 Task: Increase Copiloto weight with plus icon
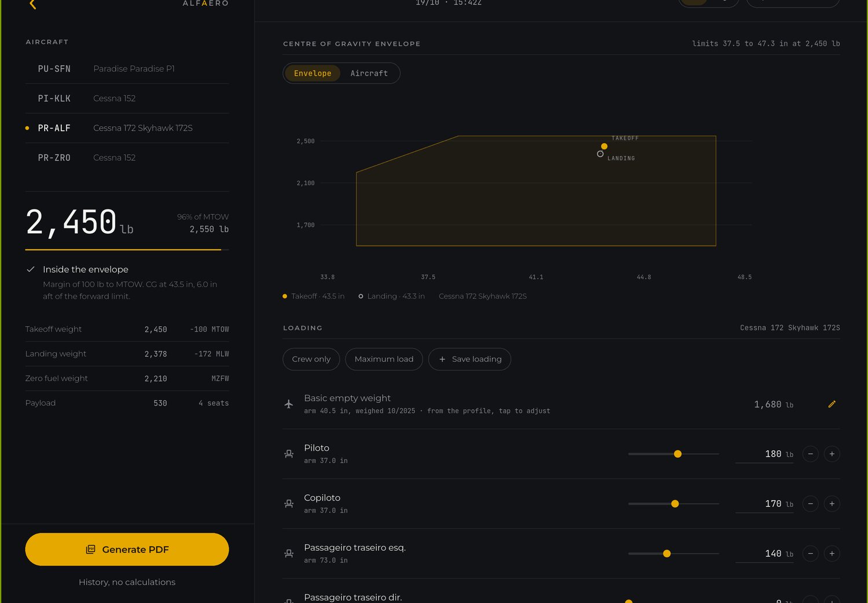pyautogui.click(x=832, y=503)
